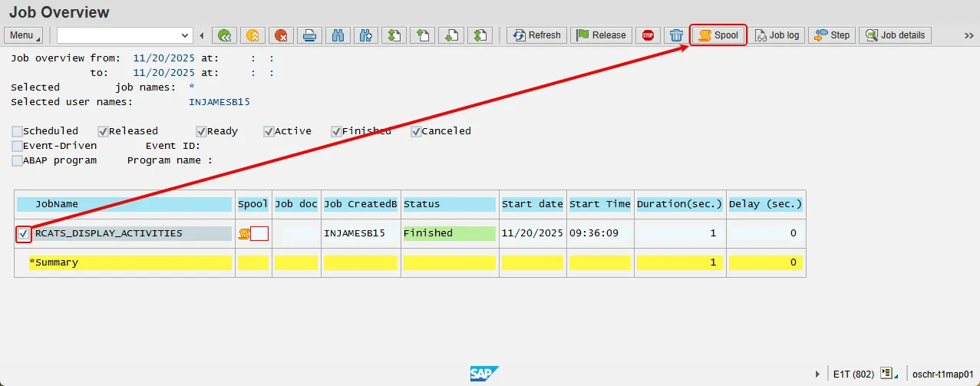
Task: Click the input field of the command box
Action: coord(117,35)
